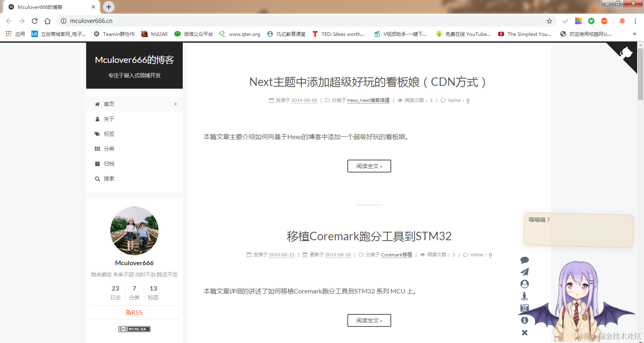Read full article of 看板娘 post
644x343 pixels.
tap(369, 166)
